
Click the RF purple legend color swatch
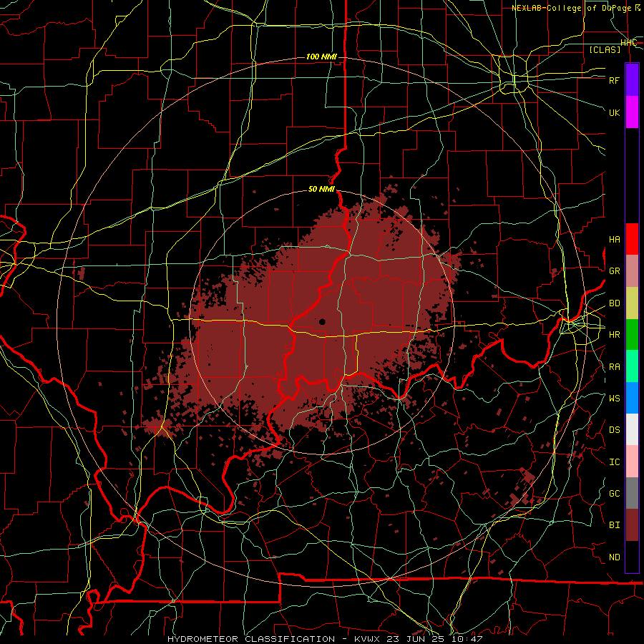click(632, 80)
